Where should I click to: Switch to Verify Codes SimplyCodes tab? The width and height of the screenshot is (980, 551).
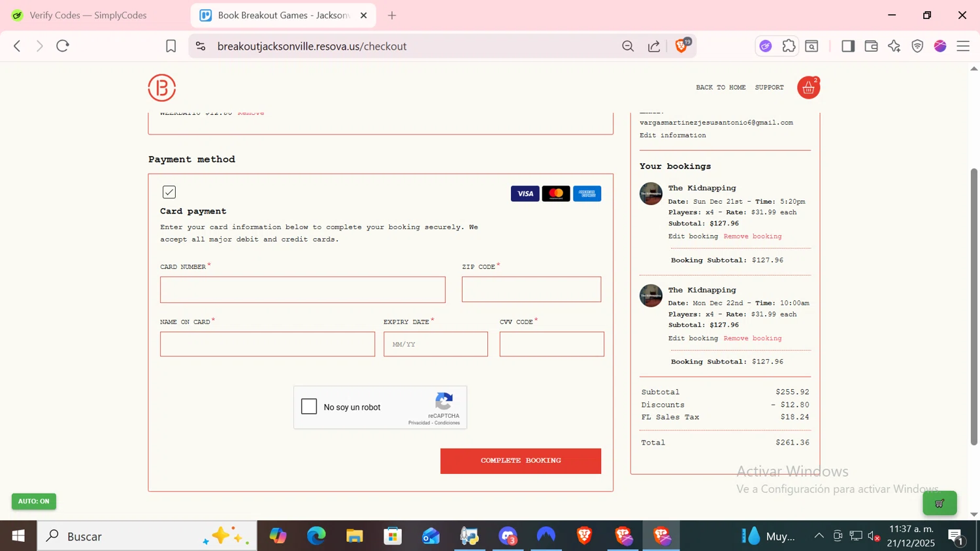[88, 15]
